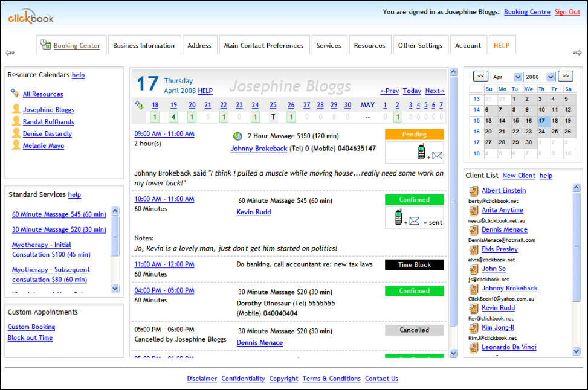The image size is (588, 390).
Task: Open the Address tab
Action: (x=199, y=45)
